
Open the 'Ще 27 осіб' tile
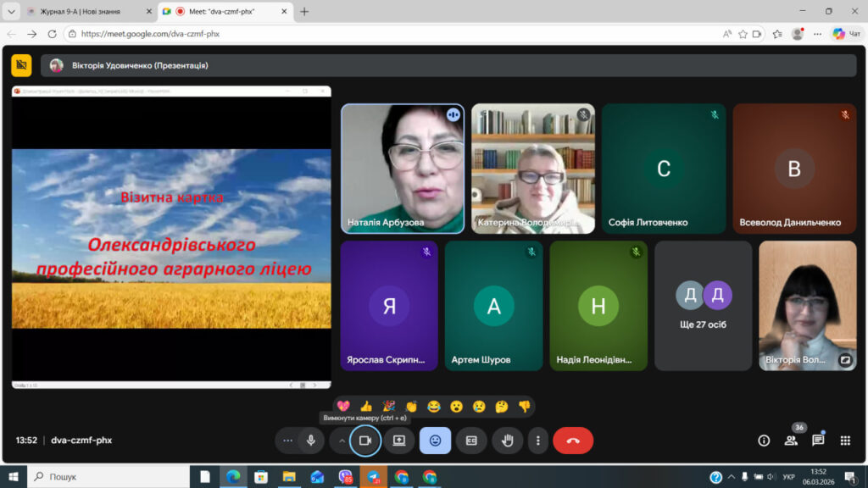(x=704, y=306)
